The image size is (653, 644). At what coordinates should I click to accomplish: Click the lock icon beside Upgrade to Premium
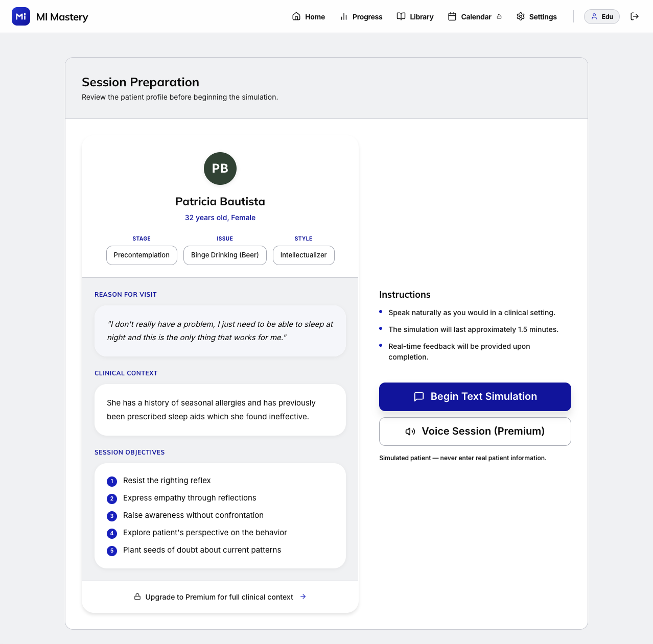[x=137, y=597]
